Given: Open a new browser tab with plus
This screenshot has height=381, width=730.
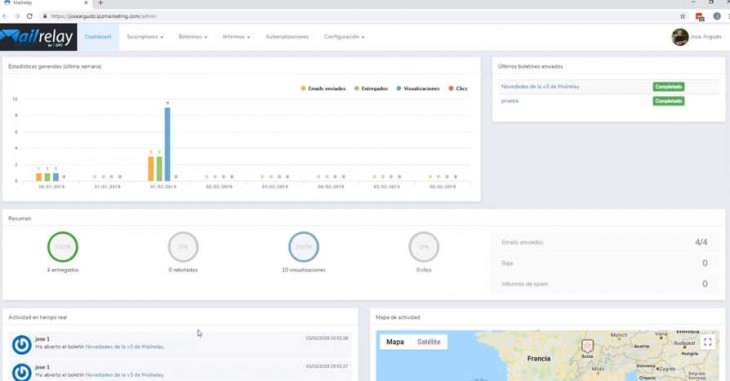Looking at the screenshot, I should 100,3.
